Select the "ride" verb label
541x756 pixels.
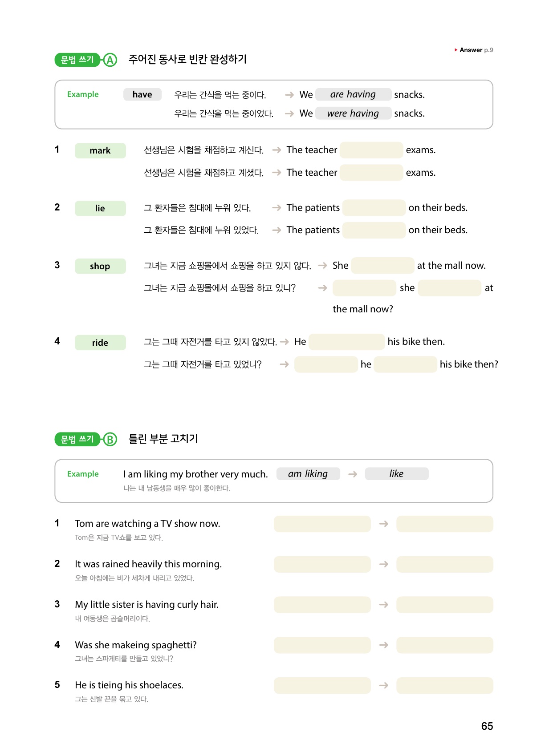coord(100,343)
